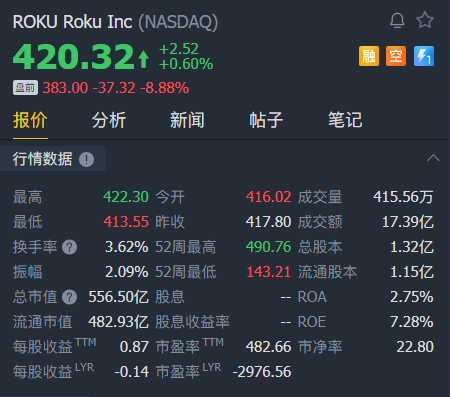Collapse the 行情数据 section with chevron

[433, 158]
